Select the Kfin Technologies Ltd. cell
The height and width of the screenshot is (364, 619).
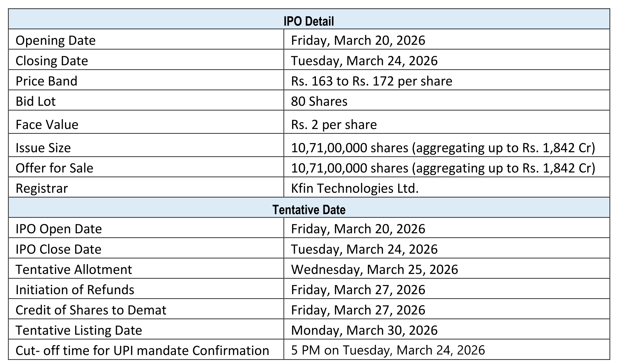click(355, 188)
